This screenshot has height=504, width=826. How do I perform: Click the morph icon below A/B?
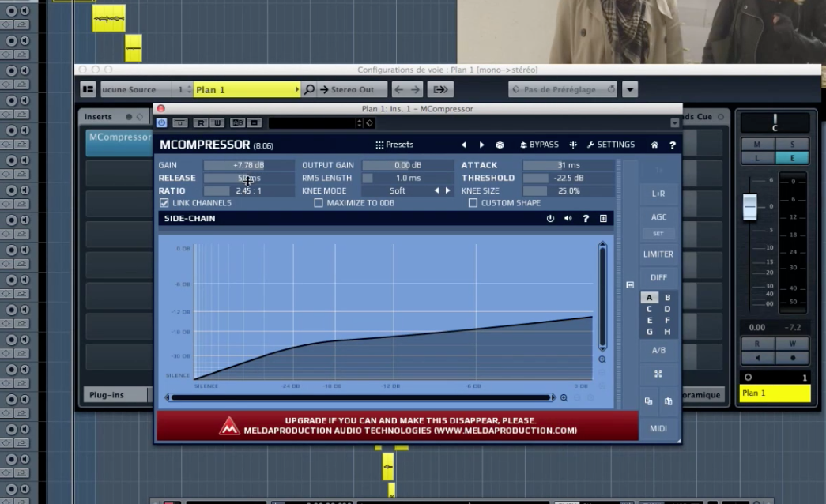click(658, 374)
